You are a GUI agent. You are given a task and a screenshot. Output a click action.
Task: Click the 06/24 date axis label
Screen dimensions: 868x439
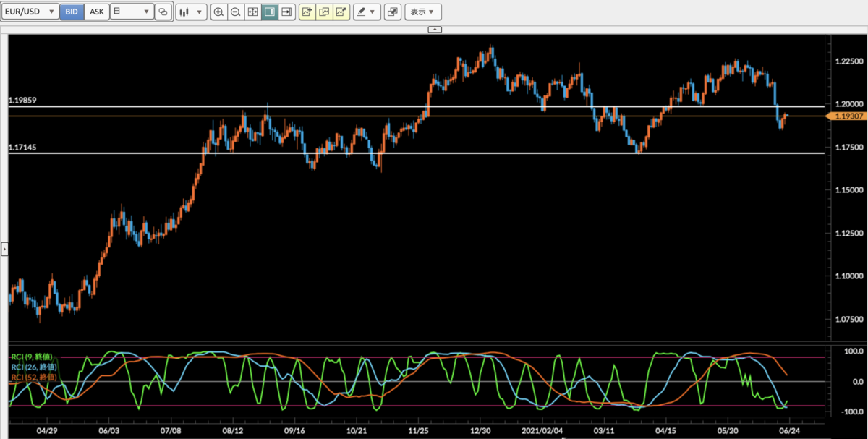point(790,430)
